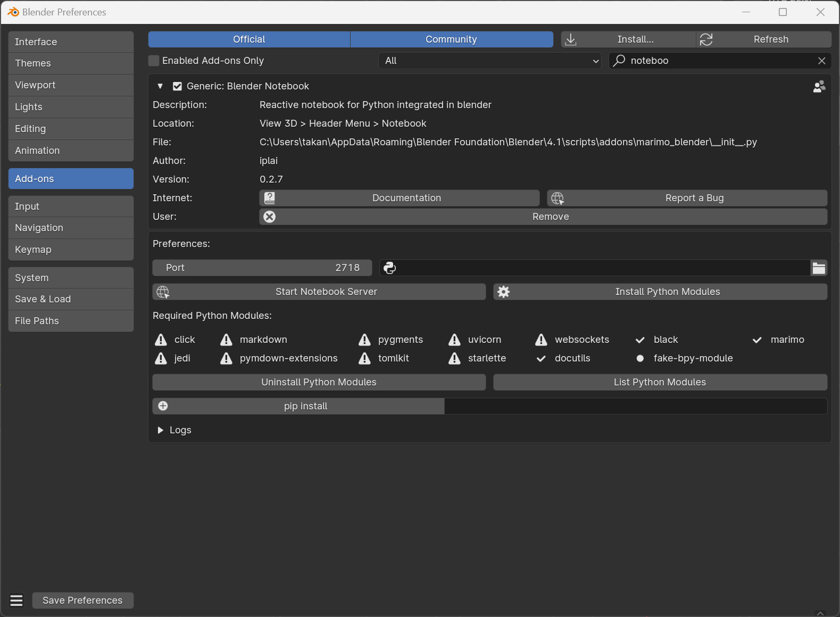Click the warning icon next to uvicorn
Image resolution: width=840 pixels, height=617 pixels.
click(x=454, y=340)
